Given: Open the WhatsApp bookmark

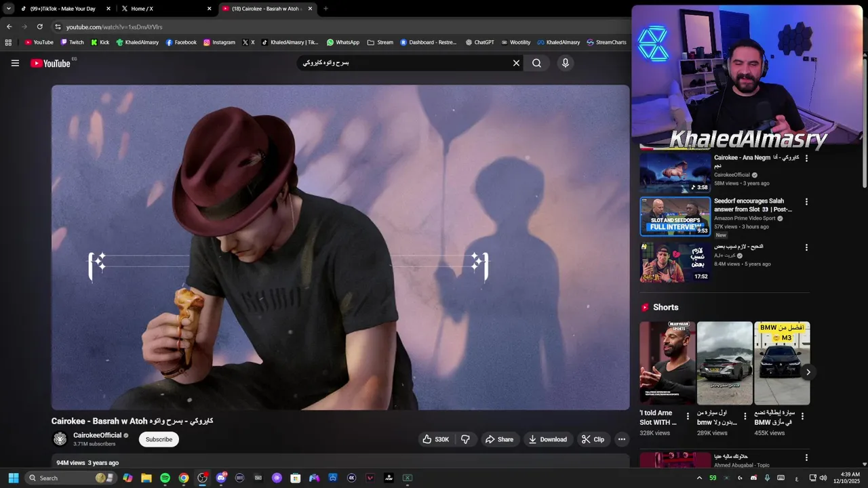Looking at the screenshot, I should coord(343,42).
